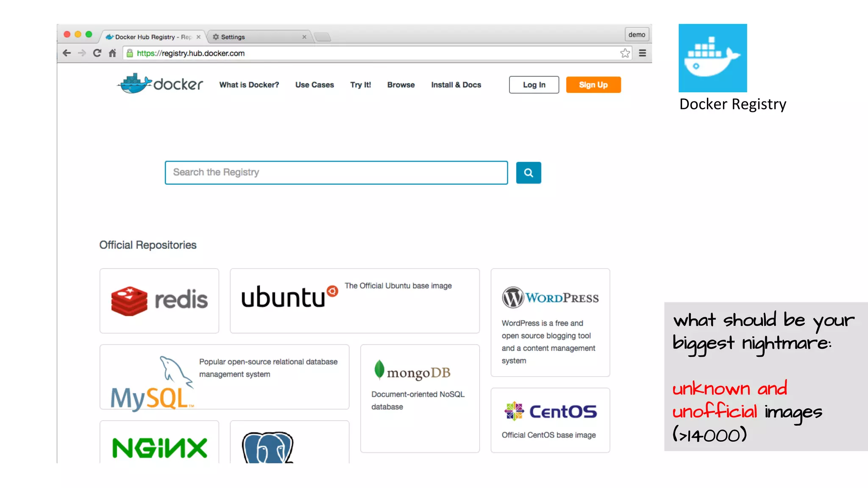Open What is Docker? menu item
The width and height of the screenshot is (868, 488).
(x=249, y=85)
